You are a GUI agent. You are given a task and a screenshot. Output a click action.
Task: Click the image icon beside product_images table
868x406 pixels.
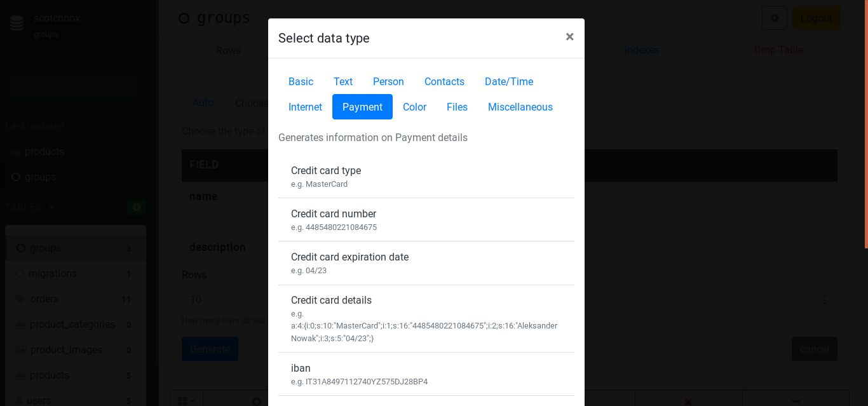[x=20, y=349]
